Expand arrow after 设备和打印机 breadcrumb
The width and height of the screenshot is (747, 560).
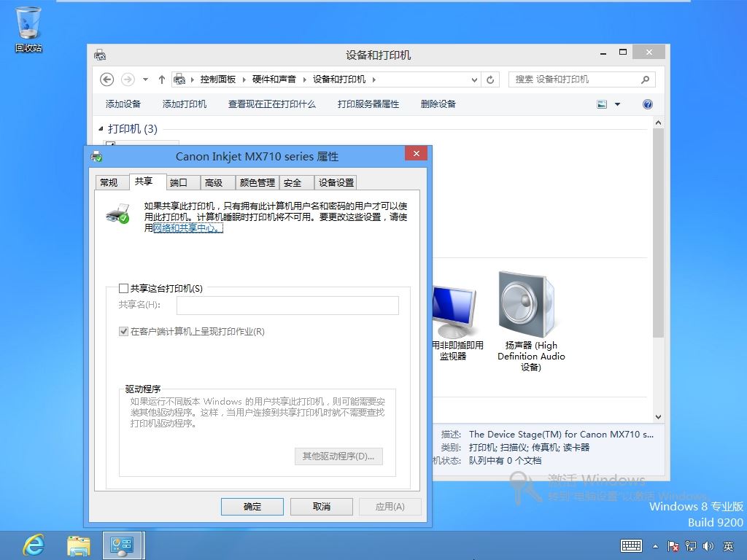[x=374, y=79]
